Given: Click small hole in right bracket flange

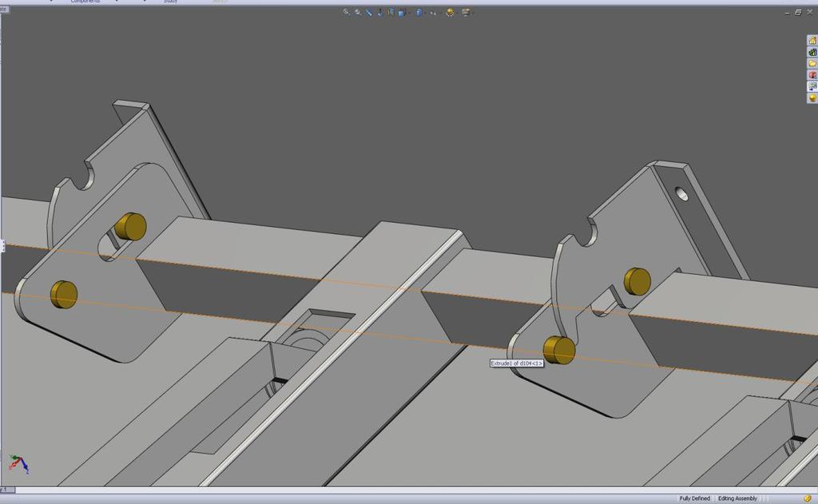Looking at the screenshot, I should click(x=681, y=194).
